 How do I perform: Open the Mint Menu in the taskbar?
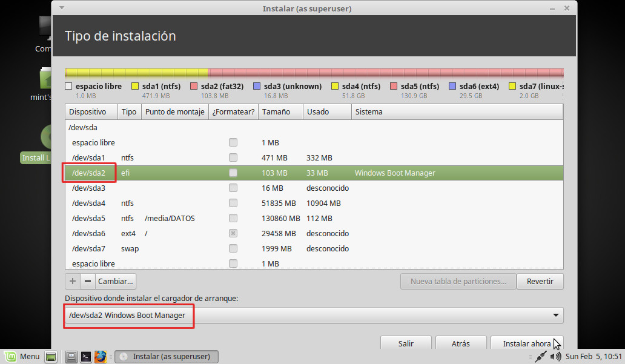[x=22, y=357]
